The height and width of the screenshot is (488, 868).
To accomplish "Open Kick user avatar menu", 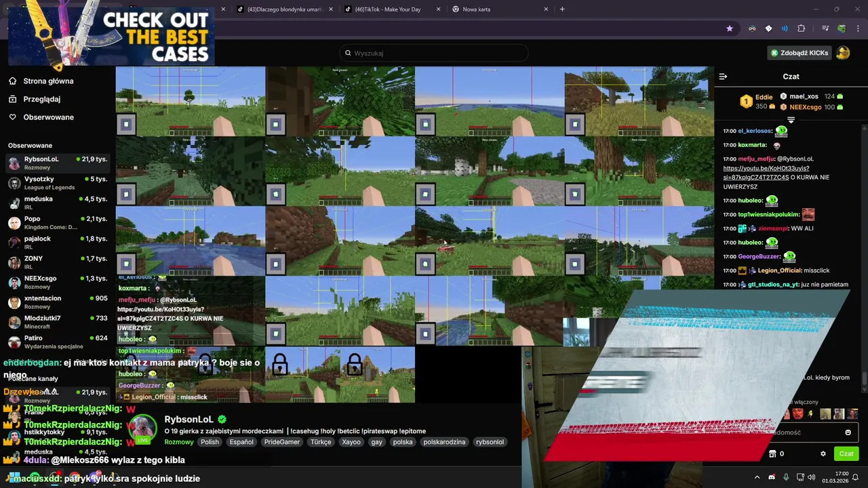I will pyautogui.click(x=843, y=52).
